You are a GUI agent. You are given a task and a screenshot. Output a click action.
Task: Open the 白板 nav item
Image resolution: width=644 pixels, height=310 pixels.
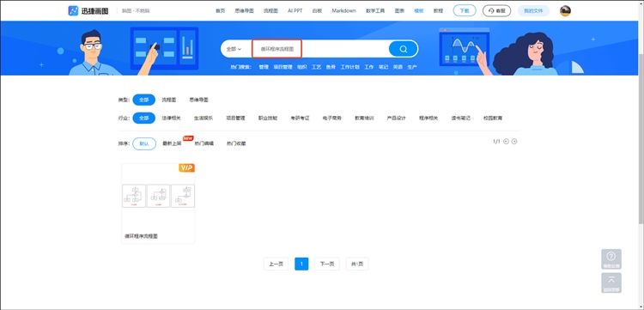(x=317, y=11)
